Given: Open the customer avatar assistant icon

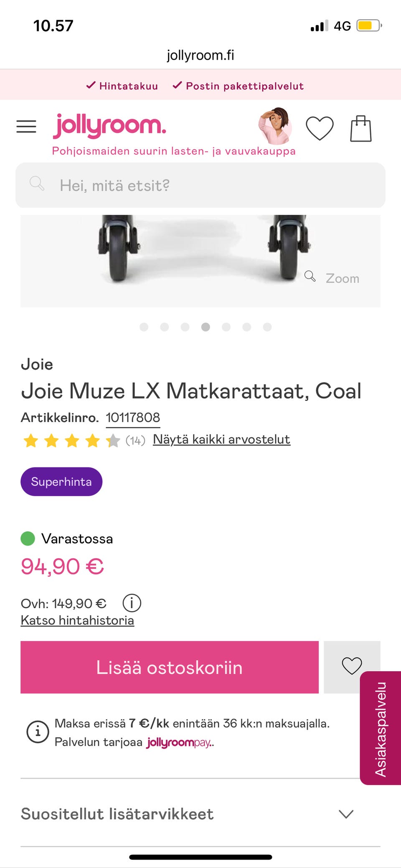Looking at the screenshot, I should point(274,126).
